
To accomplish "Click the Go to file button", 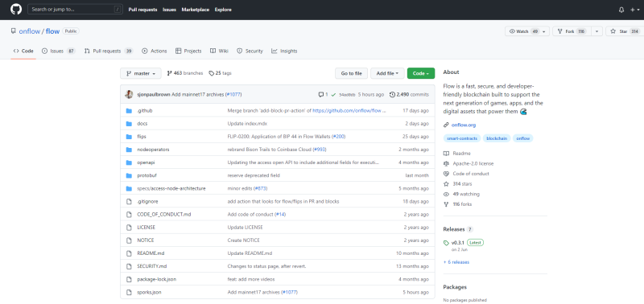I will (x=351, y=73).
